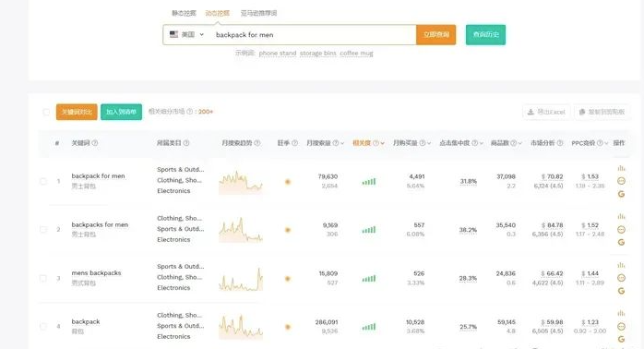
Task: Try the example keyword 'storage bins'
Action: (318, 53)
